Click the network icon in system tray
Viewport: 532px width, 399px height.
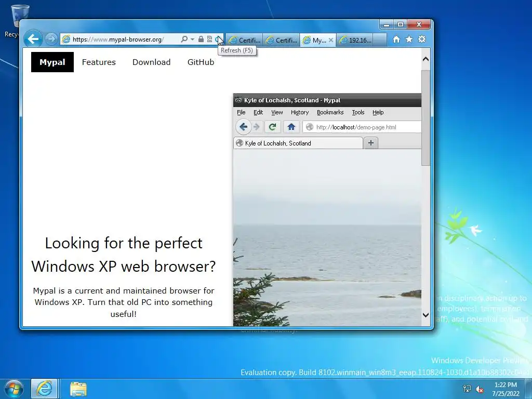pyautogui.click(x=467, y=389)
